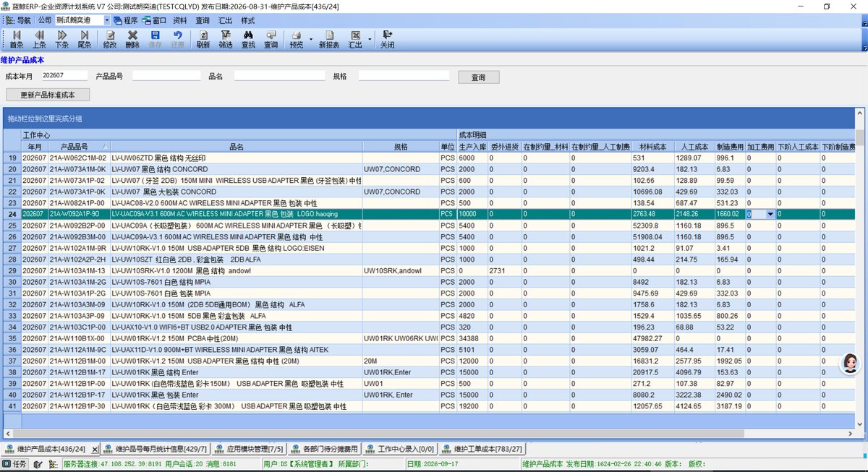868x472 pixels.
Task: Sort by the 产品品号 column header
Action: click(x=78, y=147)
